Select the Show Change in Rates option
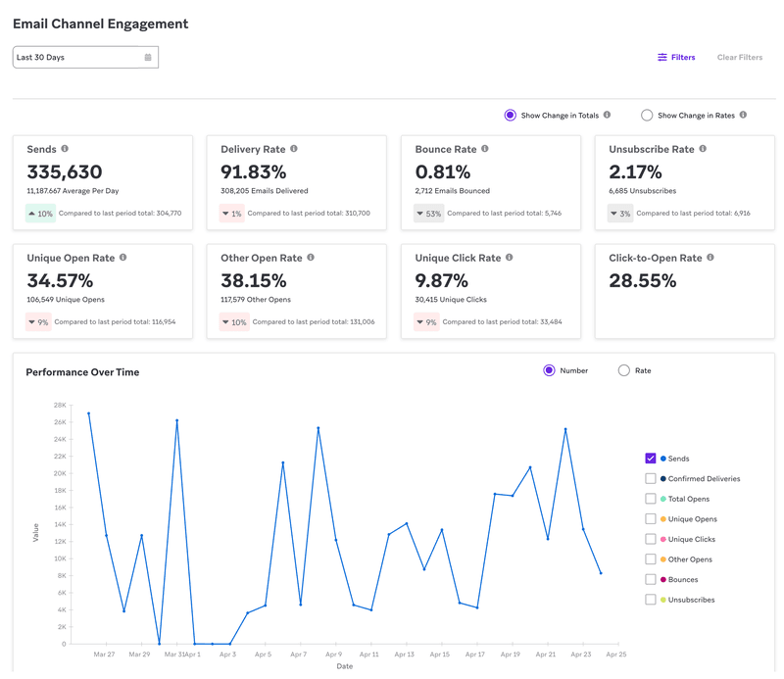Image resolution: width=784 pixels, height=679 pixels. [x=647, y=115]
